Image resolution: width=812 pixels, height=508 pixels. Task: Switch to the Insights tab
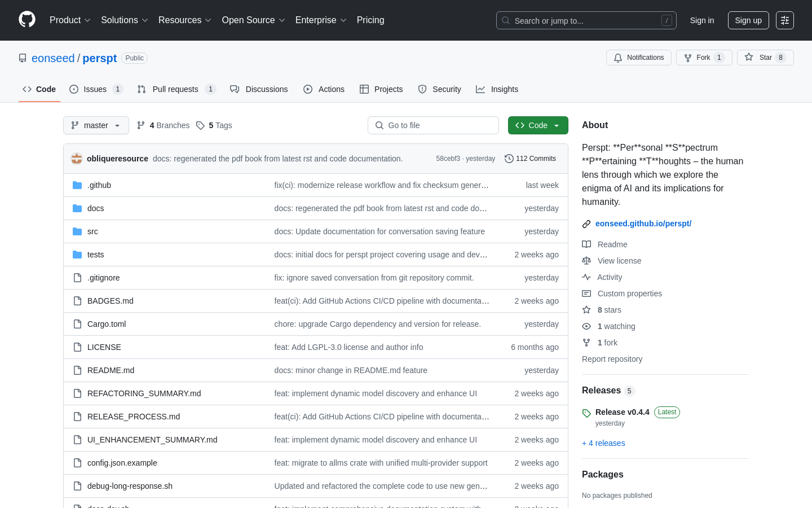(497, 89)
